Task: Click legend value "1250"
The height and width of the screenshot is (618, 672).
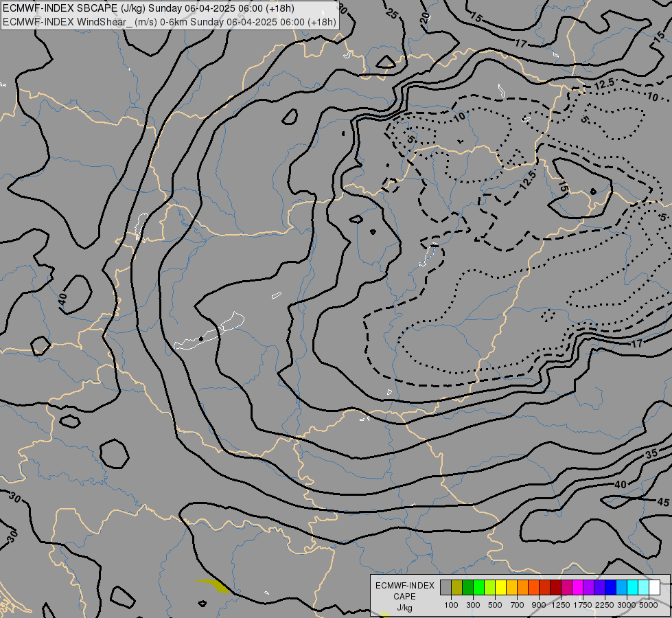Action: [x=561, y=605]
